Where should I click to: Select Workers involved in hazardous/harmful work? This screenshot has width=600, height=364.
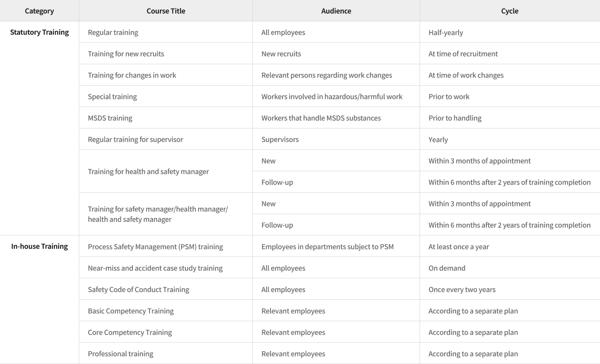[332, 97]
